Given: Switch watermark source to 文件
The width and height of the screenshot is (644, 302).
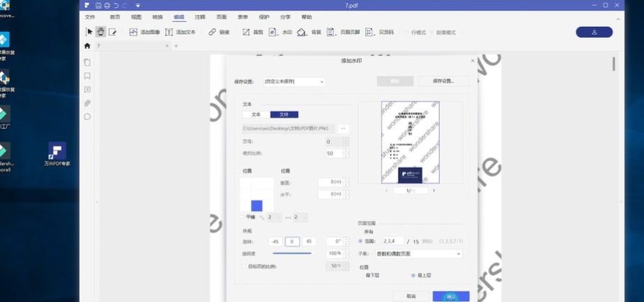Looking at the screenshot, I should (x=284, y=114).
